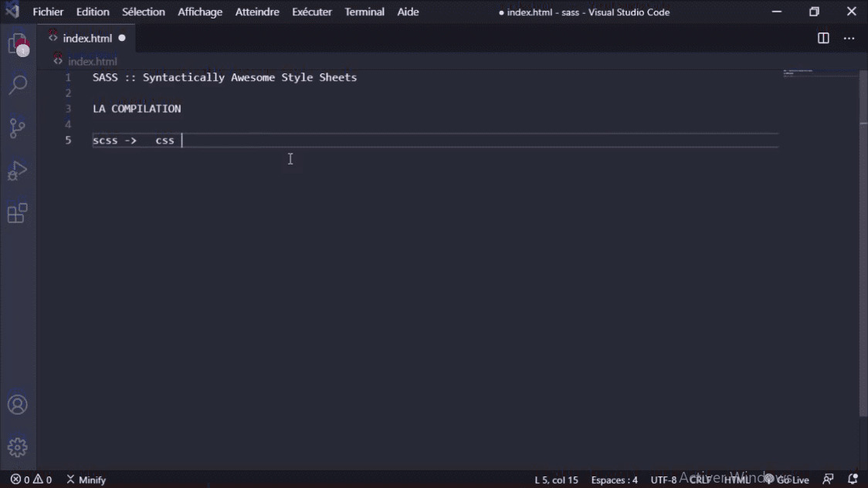
Task: Open the Manage gear settings
Action: pyautogui.click(x=18, y=447)
